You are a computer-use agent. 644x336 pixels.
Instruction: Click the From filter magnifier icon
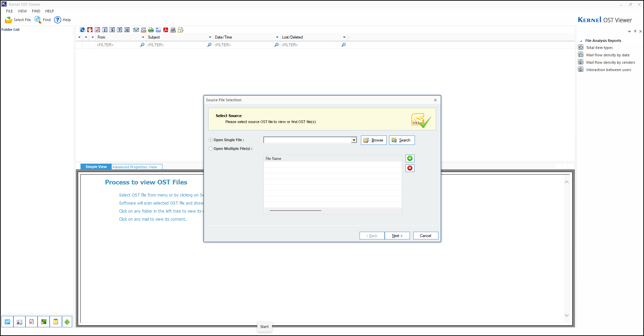pos(142,45)
